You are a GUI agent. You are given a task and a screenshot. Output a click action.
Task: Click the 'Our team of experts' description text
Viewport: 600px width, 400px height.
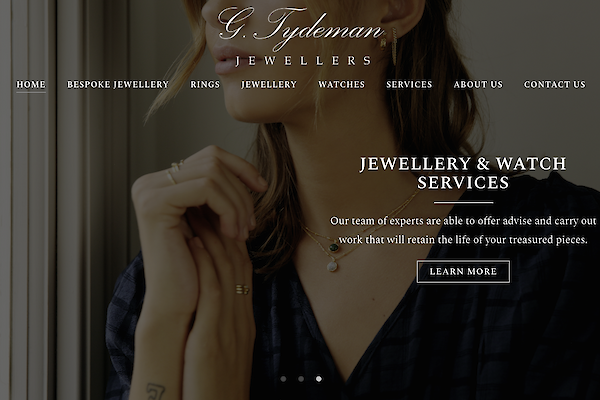point(463,230)
